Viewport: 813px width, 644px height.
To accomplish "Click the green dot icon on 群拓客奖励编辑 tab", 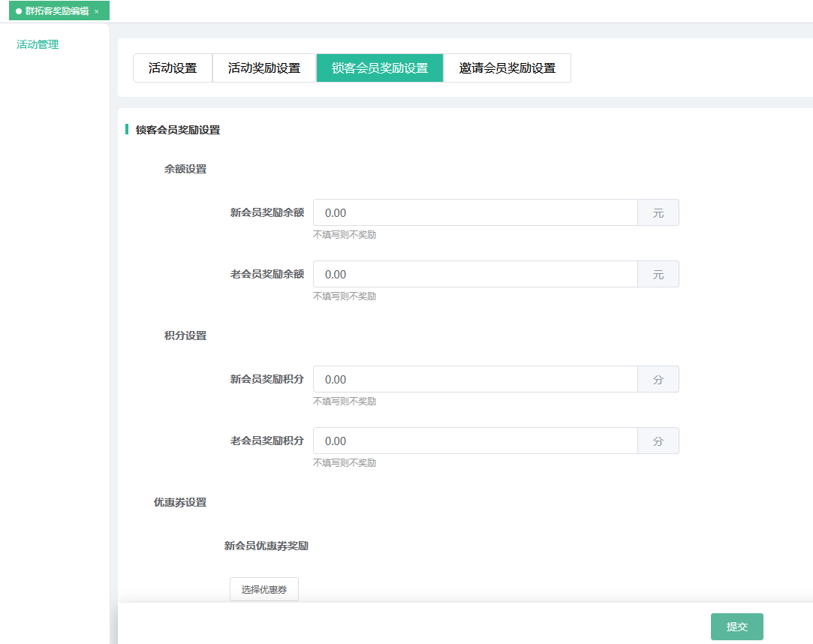I will 19,11.
